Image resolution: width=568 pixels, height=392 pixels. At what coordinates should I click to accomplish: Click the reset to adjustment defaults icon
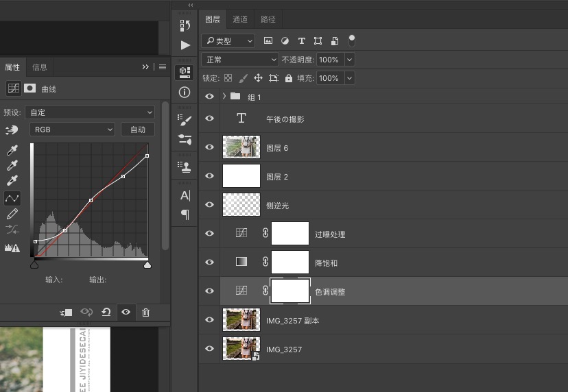click(106, 313)
